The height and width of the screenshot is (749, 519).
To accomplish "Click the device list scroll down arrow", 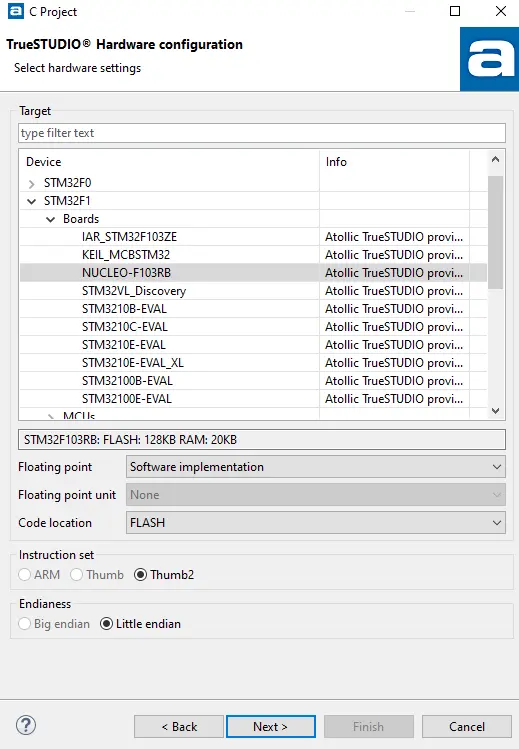I will (x=496, y=411).
